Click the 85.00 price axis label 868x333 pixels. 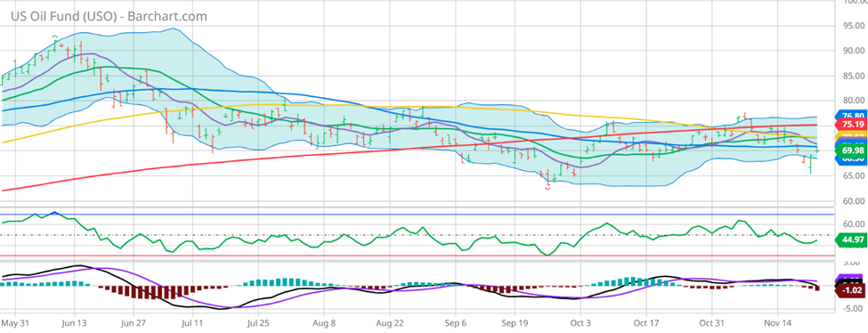[x=853, y=76]
